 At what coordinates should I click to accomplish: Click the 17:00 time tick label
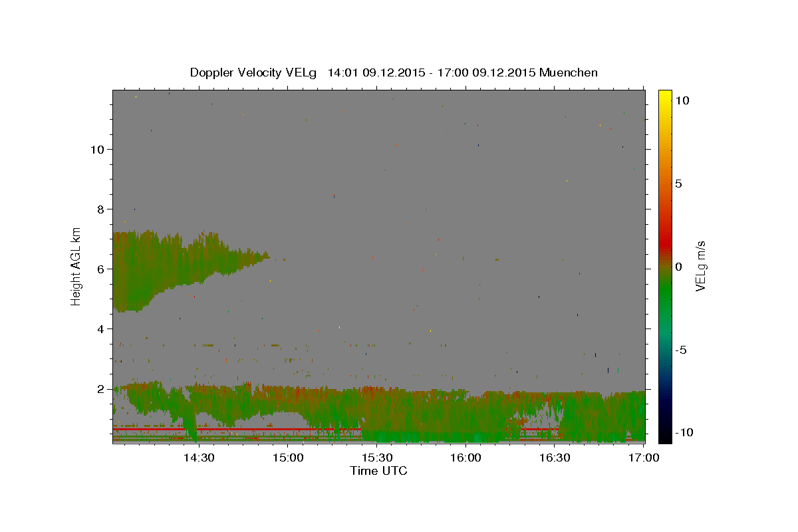click(644, 458)
